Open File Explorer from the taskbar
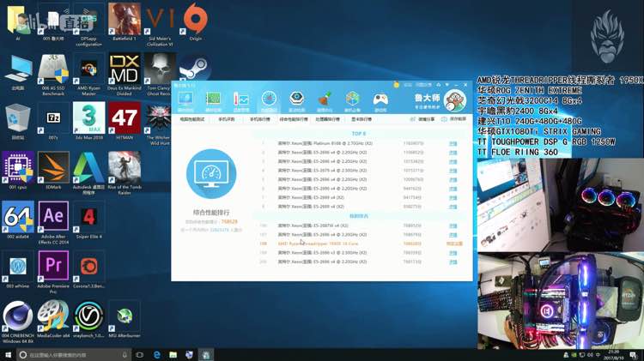 (x=173, y=355)
